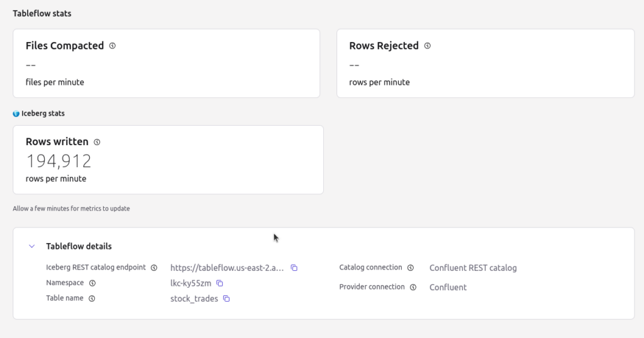Click the Files Compacted info icon
644x338 pixels.
pos(112,46)
